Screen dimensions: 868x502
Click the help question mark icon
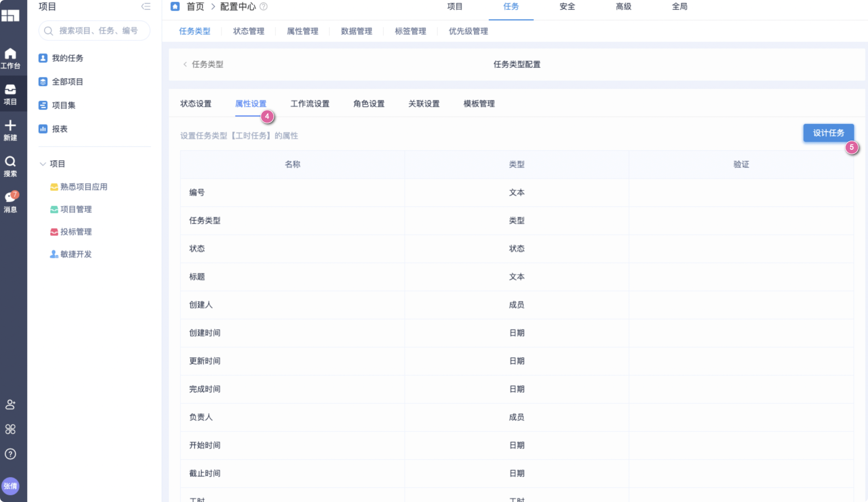coord(10,454)
